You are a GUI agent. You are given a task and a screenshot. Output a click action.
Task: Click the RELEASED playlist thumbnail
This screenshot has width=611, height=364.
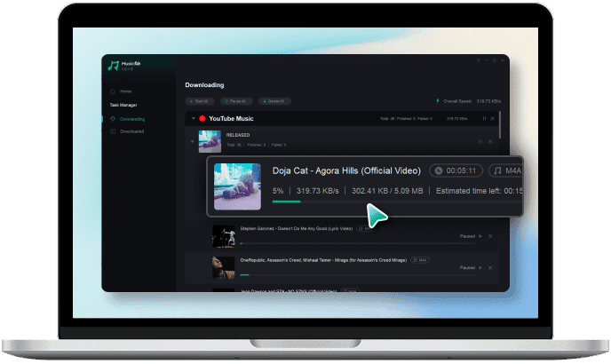pyautogui.click(x=210, y=141)
